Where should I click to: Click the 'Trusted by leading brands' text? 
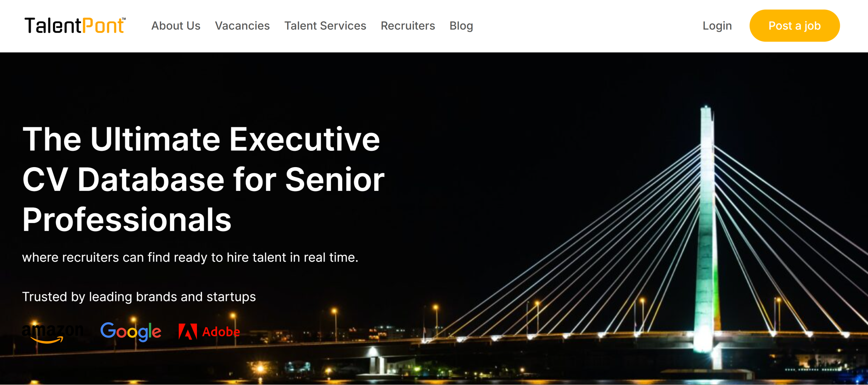click(x=139, y=297)
